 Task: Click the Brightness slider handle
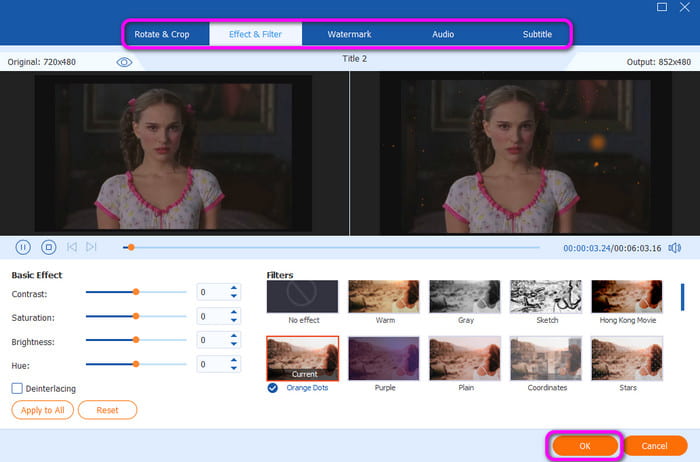coord(136,340)
